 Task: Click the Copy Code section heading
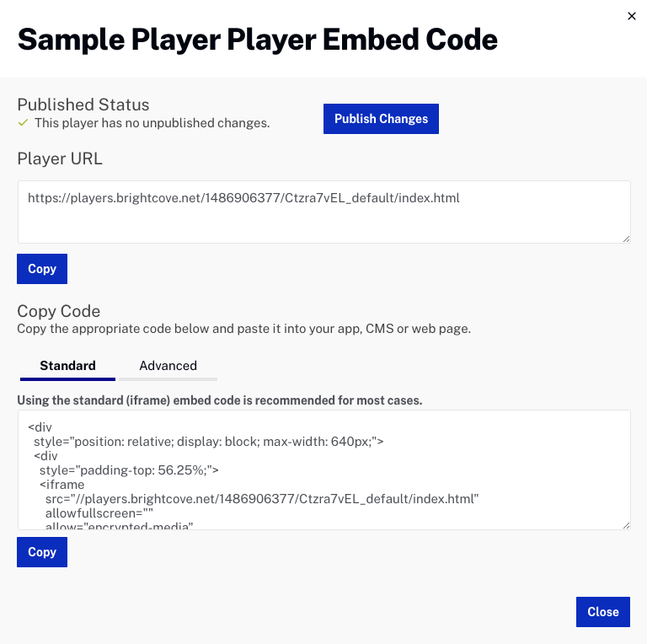pyautogui.click(x=59, y=310)
